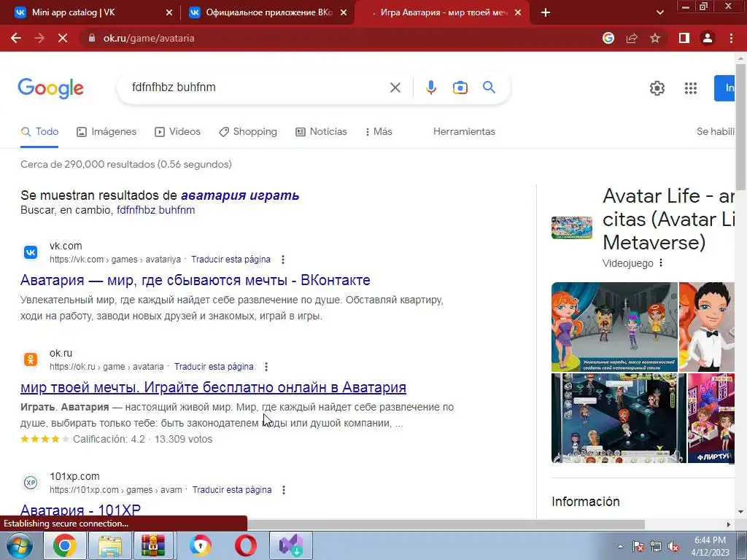This screenshot has width=747, height=560.
Task: Open the browser side panel icon
Action: (x=684, y=38)
